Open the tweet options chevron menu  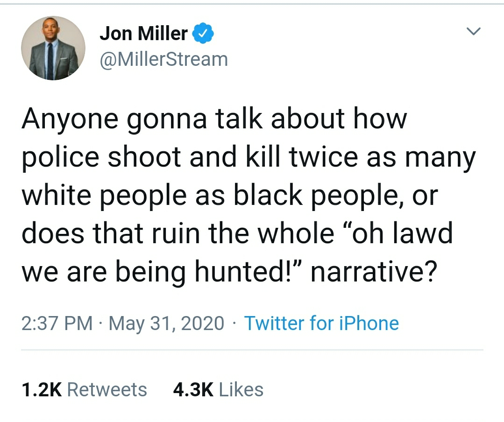pyautogui.click(x=474, y=32)
